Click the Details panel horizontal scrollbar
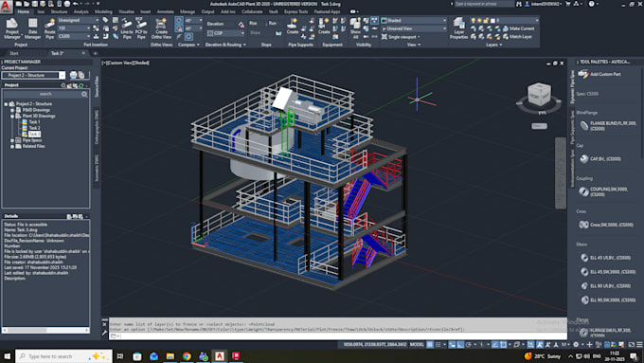644x363 pixels. [45, 330]
